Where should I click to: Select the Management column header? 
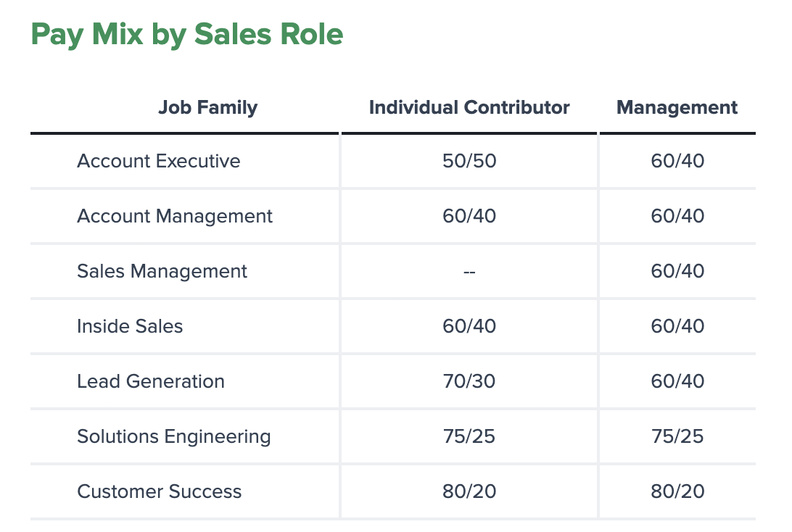(x=677, y=108)
